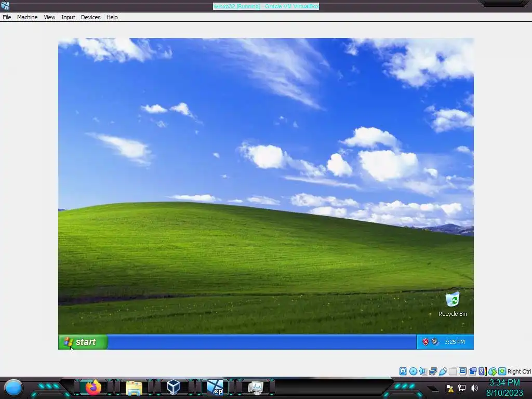This screenshot has width=532, height=399.
Task: Click the winxp32 window title text
Action: (x=266, y=6)
